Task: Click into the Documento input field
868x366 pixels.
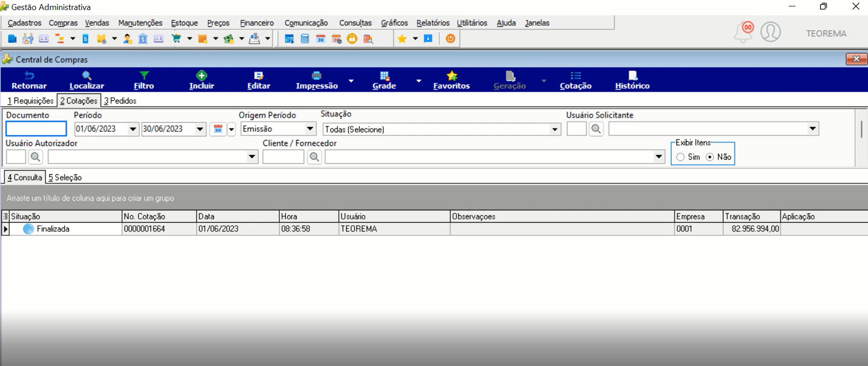Action: click(36, 129)
